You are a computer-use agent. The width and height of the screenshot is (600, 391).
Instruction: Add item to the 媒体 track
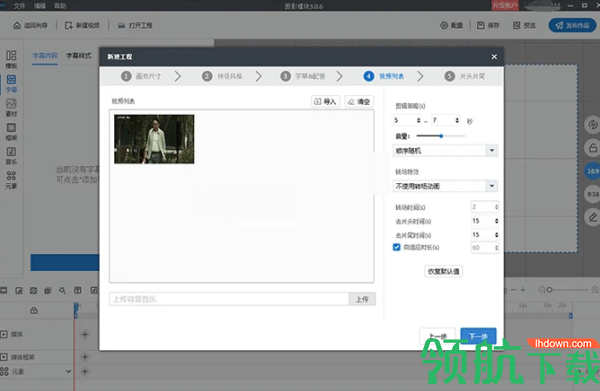click(x=85, y=334)
